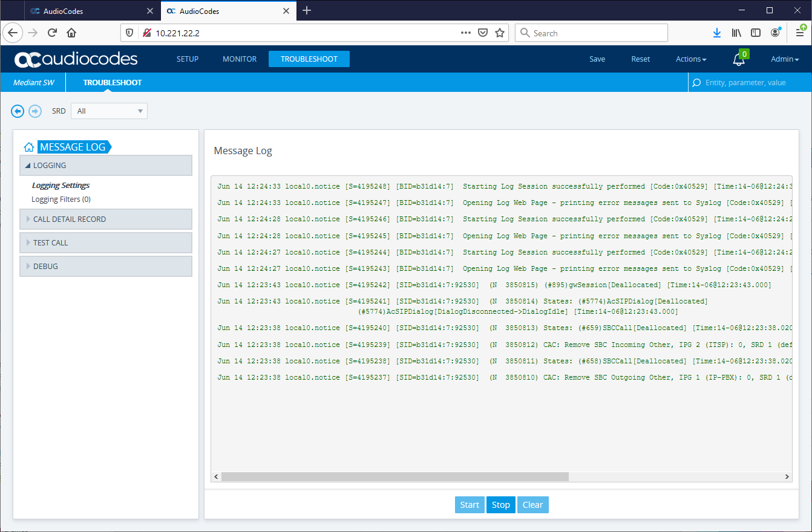The height and width of the screenshot is (532, 812).
Task: Click Save in the top bar
Action: click(597, 59)
